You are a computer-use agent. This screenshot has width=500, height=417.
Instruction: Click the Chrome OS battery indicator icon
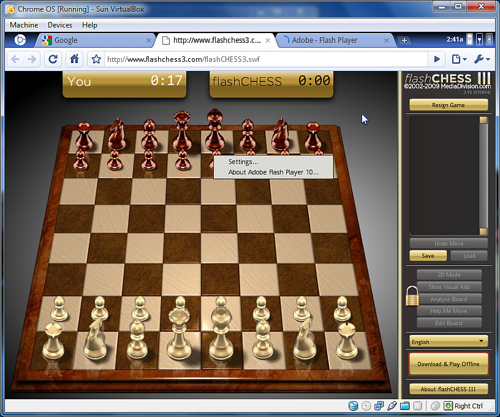pyautogui.click(x=469, y=40)
